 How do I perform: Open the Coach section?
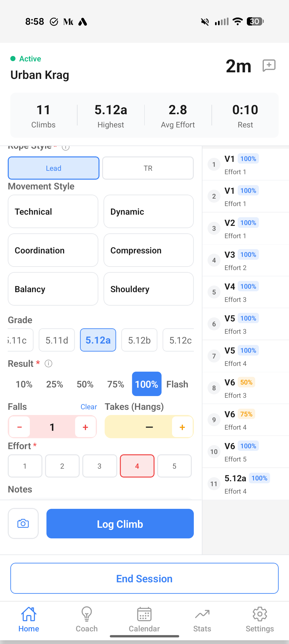[86, 620]
